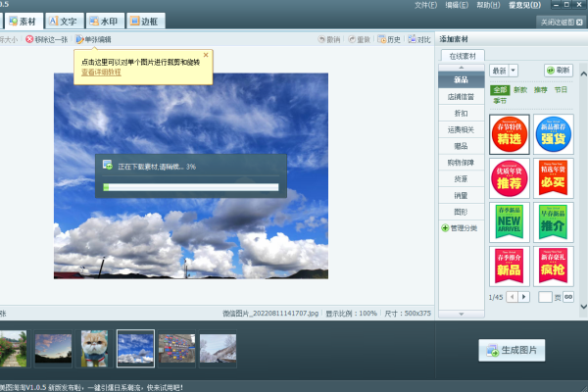Select the 运费相关 category
Viewport: 588px width, 392px height.
[461, 129]
